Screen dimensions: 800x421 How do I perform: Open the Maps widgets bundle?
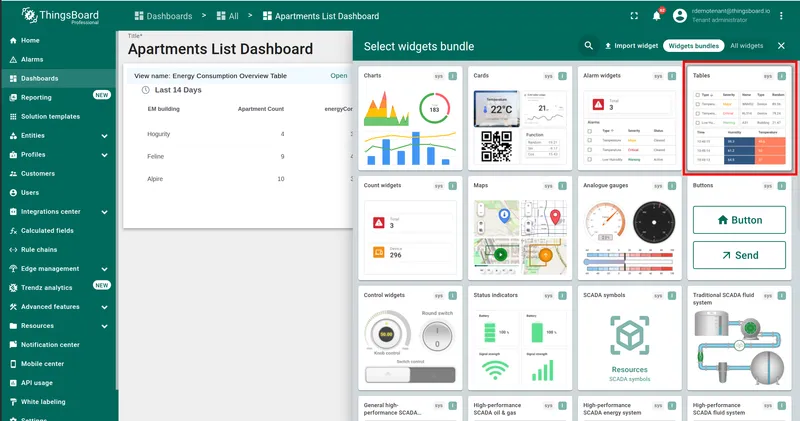(x=520, y=228)
